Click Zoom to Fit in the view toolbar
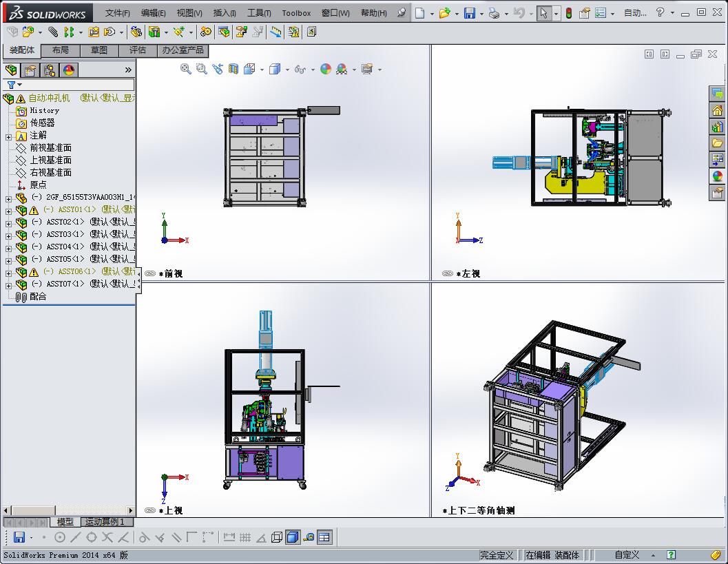728x564 pixels. pyautogui.click(x=186, y=69)
